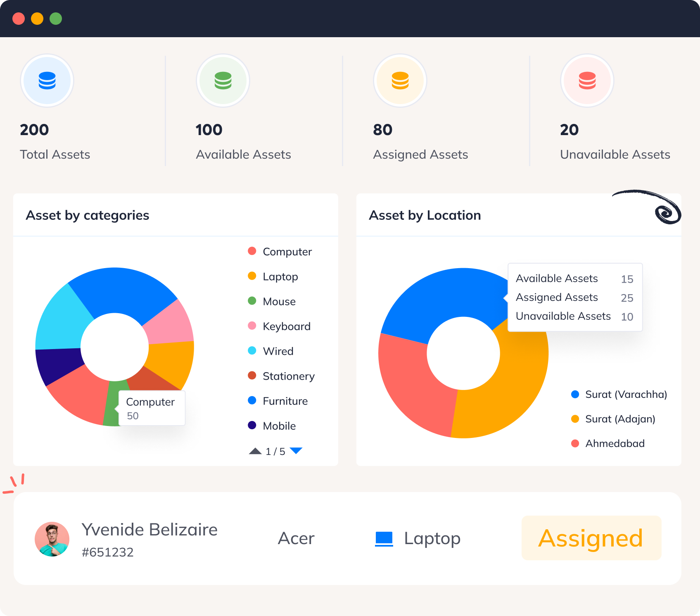Click Yvenide Belizaire's profile photo
The height and width of the screenshot is (616, 700).
click(52, 539)
